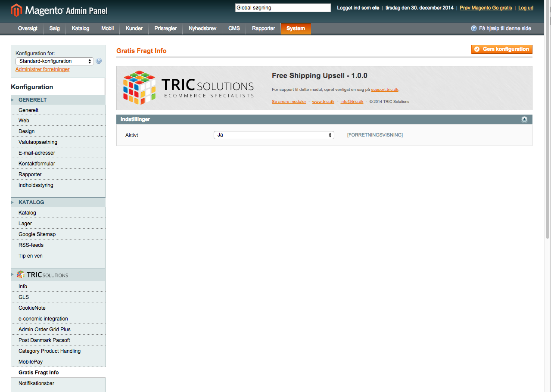The height and width of the screenshot is (392, 551).
Task: Click the help icon beside configuration scope dropdown
Action: [99, 61]
